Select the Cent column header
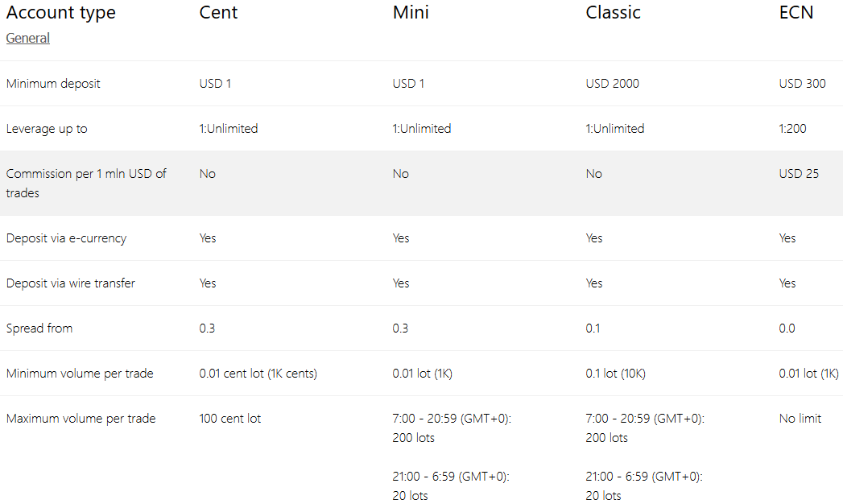This screenshot has width=843, height=504. click(x=218, y=12)
